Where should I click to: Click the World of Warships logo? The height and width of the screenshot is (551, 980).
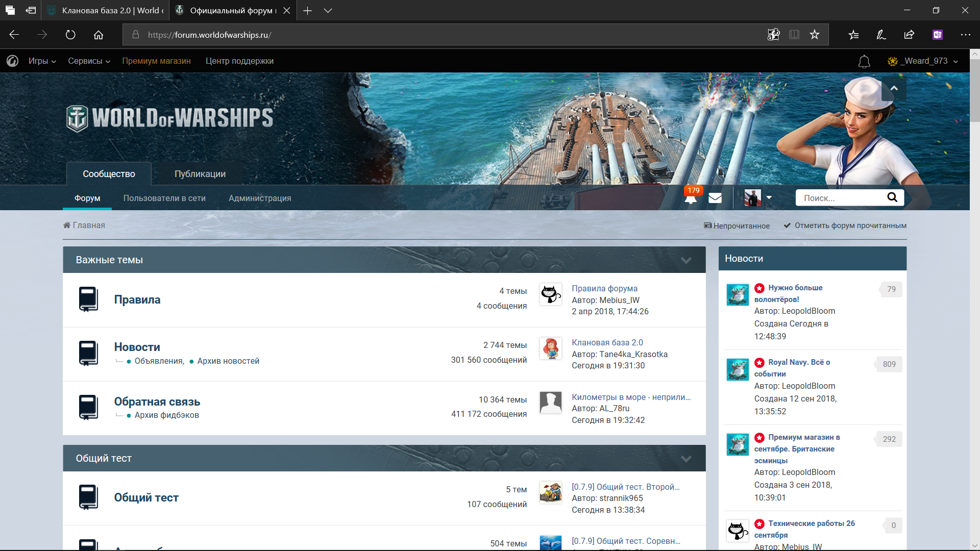tap(170, 118)
